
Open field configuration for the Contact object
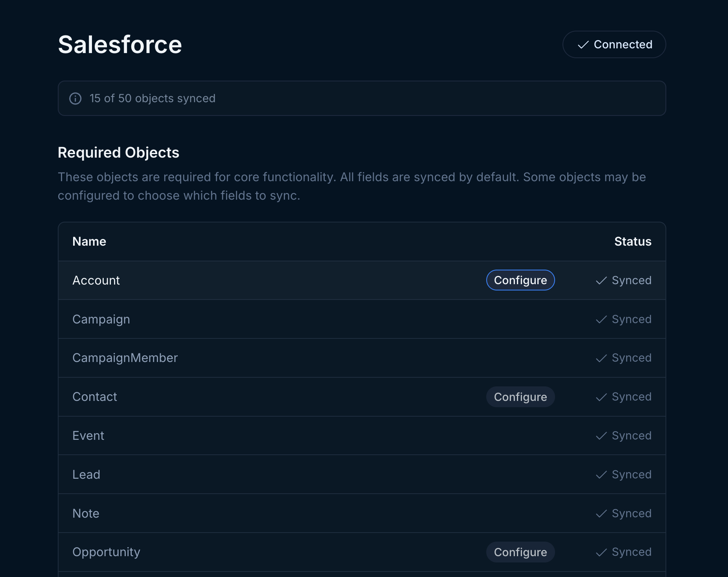click(520, 397)
